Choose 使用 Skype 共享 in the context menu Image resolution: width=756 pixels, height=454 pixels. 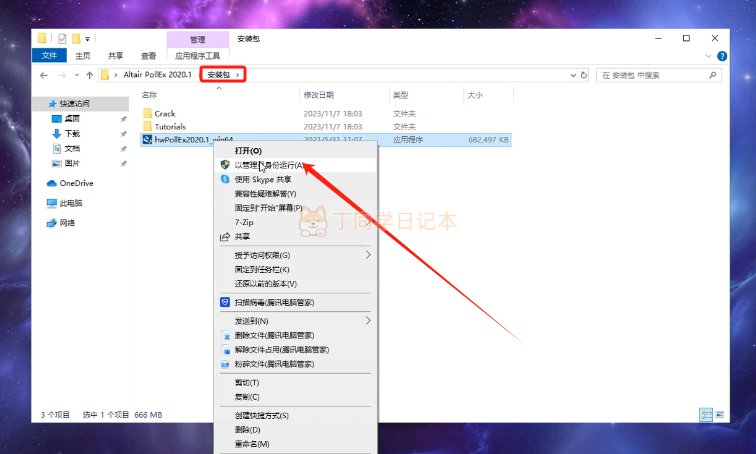pyautogui.click(x=295, y=179)
